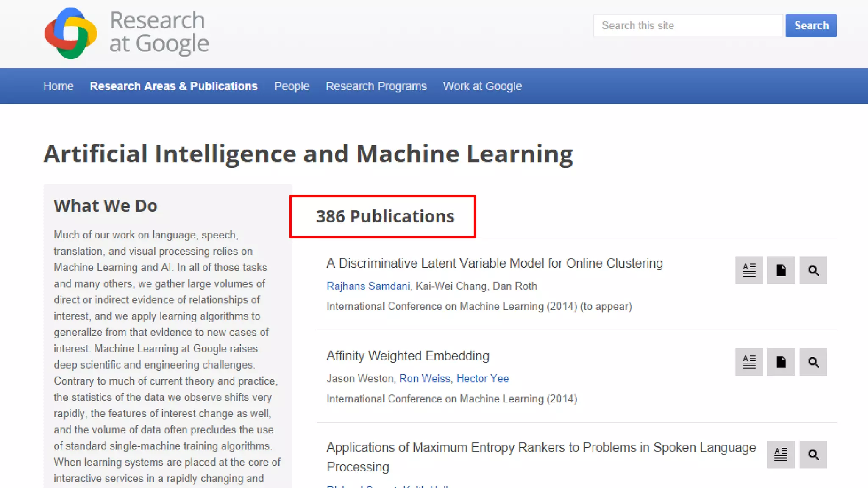Click the Research at Google logo
This screenshot has width=868, height=488.
point(126,33)
